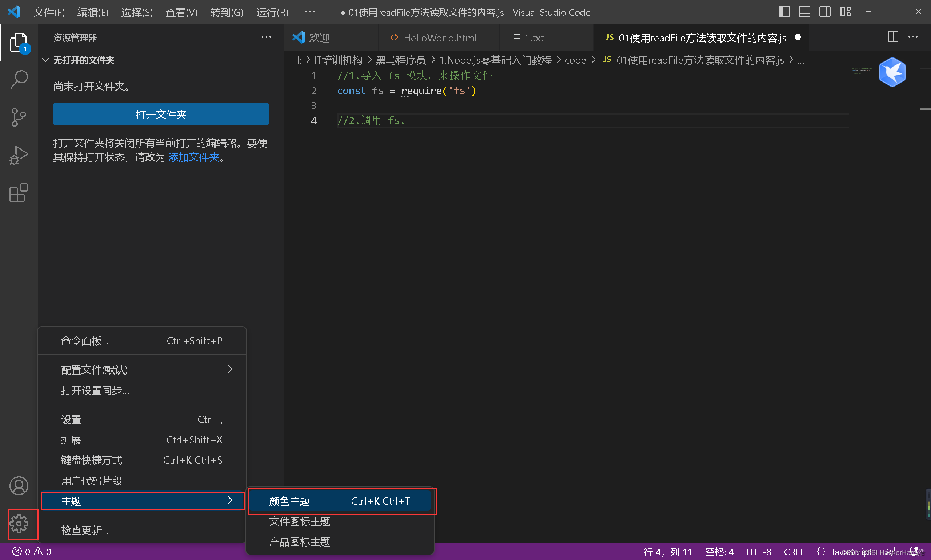Switch to the 1.txt tab
931x560 pixels.
coord(547,37)
